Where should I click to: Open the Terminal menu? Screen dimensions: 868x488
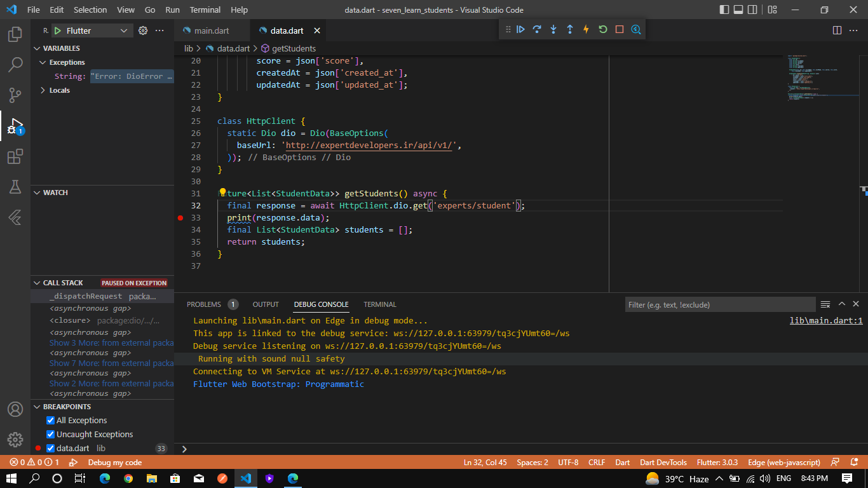(205, 10)
